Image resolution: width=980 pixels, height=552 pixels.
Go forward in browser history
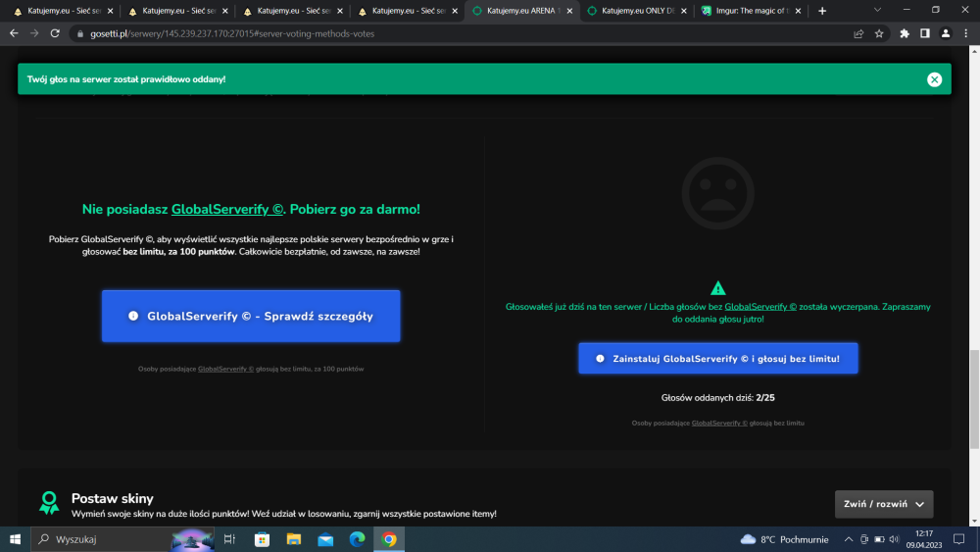(x=34, y=33)
